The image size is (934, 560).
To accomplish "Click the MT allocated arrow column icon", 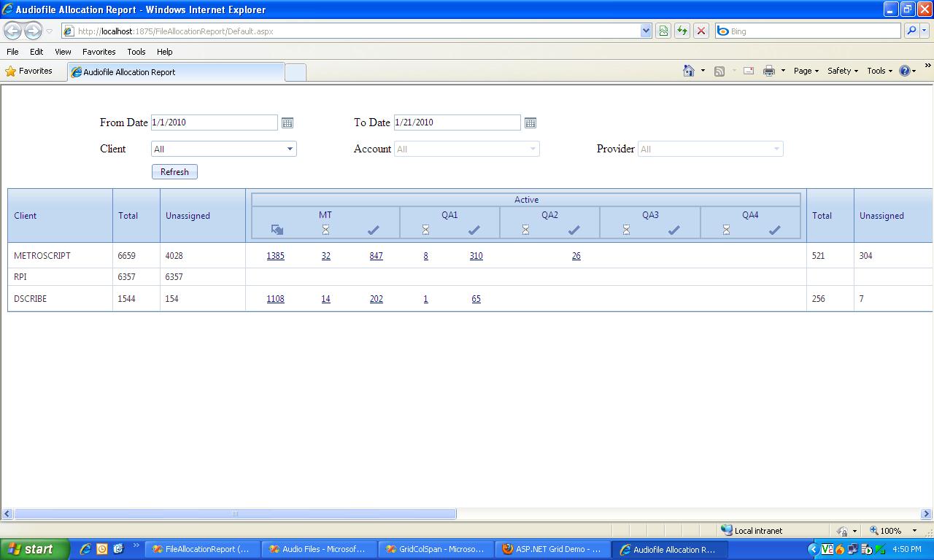I will point(277,230).
